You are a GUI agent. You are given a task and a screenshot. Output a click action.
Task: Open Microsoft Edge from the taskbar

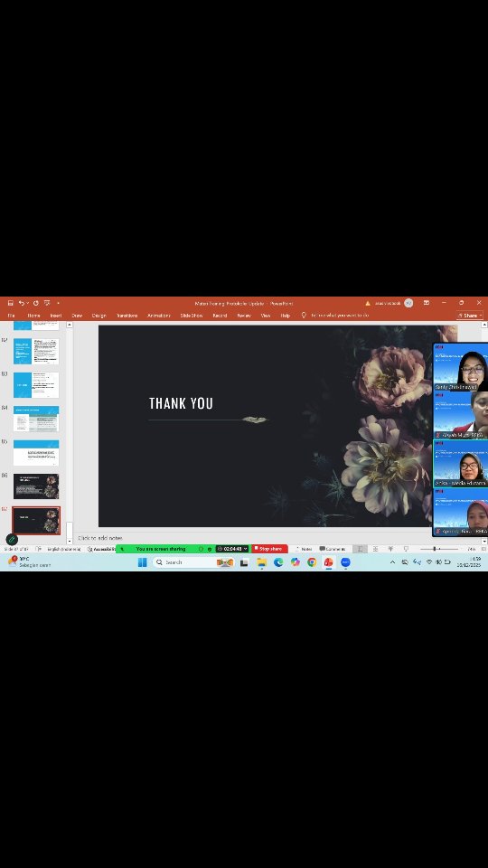point(278,562)
